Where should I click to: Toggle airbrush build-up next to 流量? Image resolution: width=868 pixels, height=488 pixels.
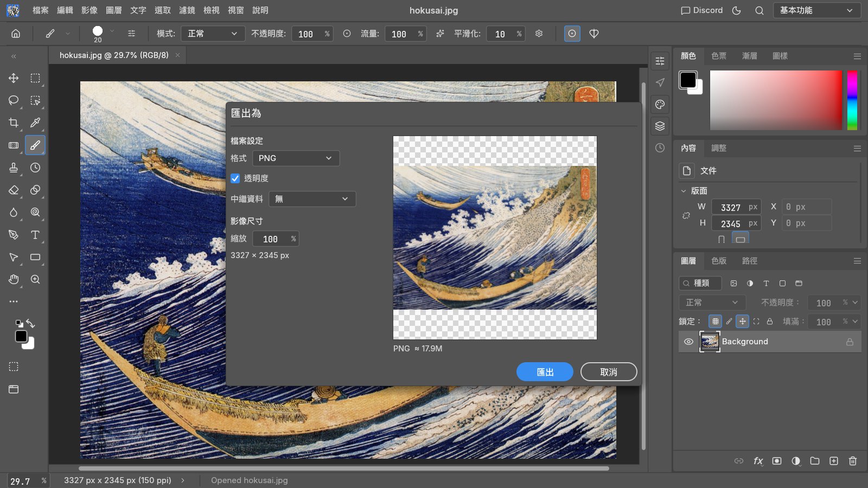tap(440, 34)
